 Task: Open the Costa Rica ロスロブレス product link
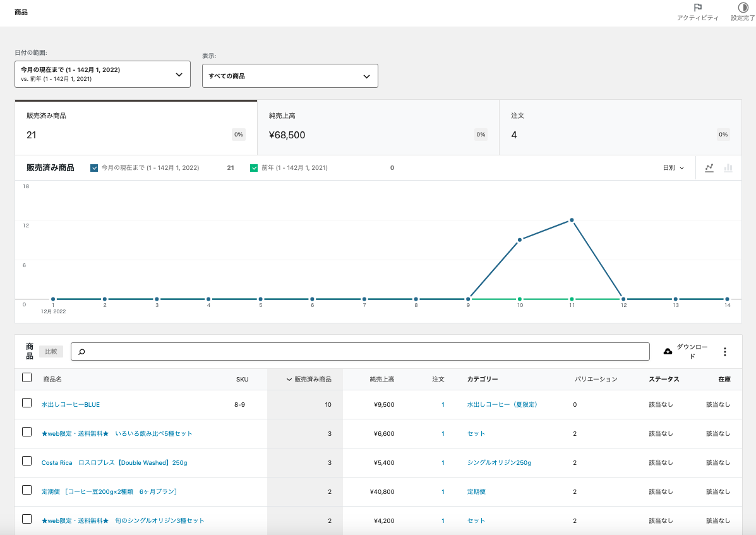tap(114, 463)
